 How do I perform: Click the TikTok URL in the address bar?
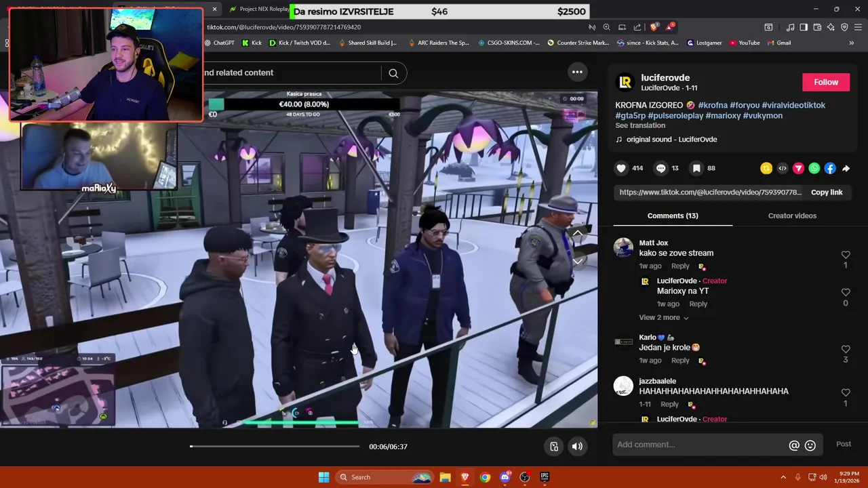click(283, 27)
